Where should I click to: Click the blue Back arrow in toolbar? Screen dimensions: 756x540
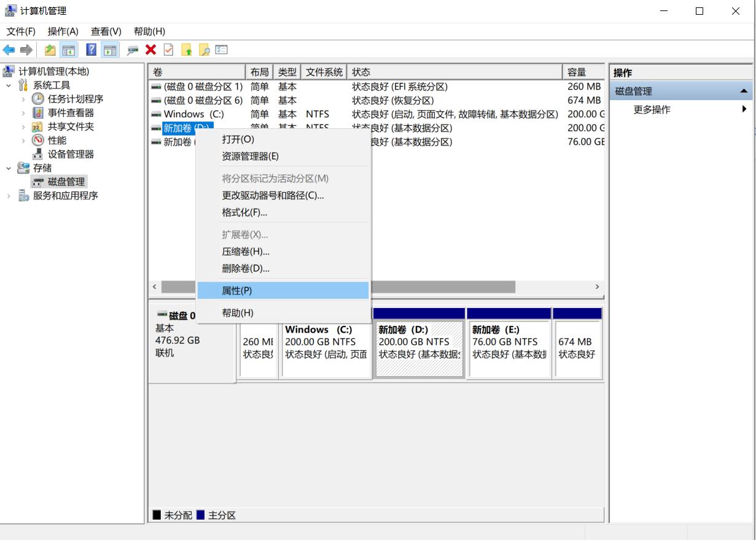pos(9,50)
